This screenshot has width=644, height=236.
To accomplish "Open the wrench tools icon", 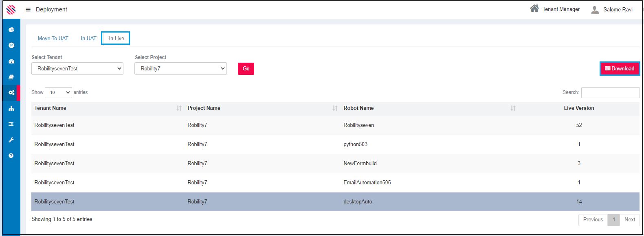I will (11, 140).
